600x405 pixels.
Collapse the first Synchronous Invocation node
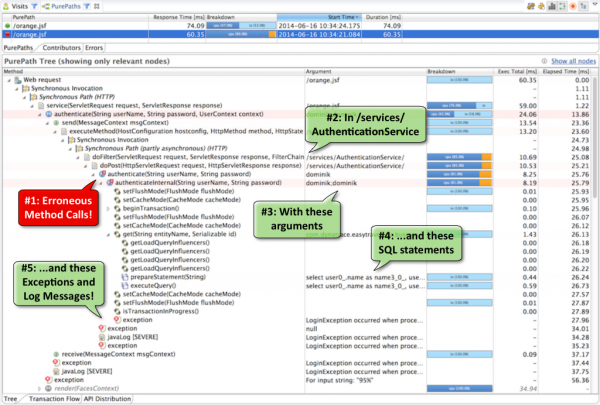[x=16, y=88]
